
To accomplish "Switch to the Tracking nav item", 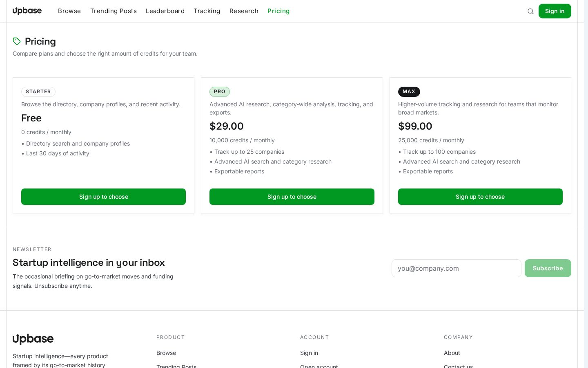I will (207, 11).
